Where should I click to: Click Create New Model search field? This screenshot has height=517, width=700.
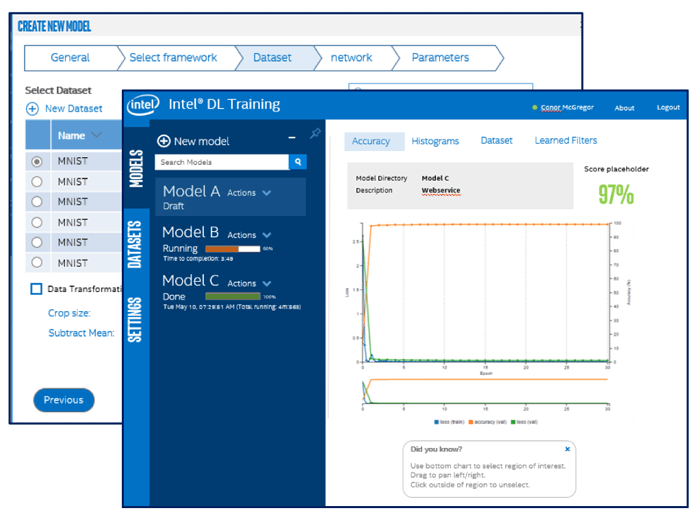(x=440, y=87)
